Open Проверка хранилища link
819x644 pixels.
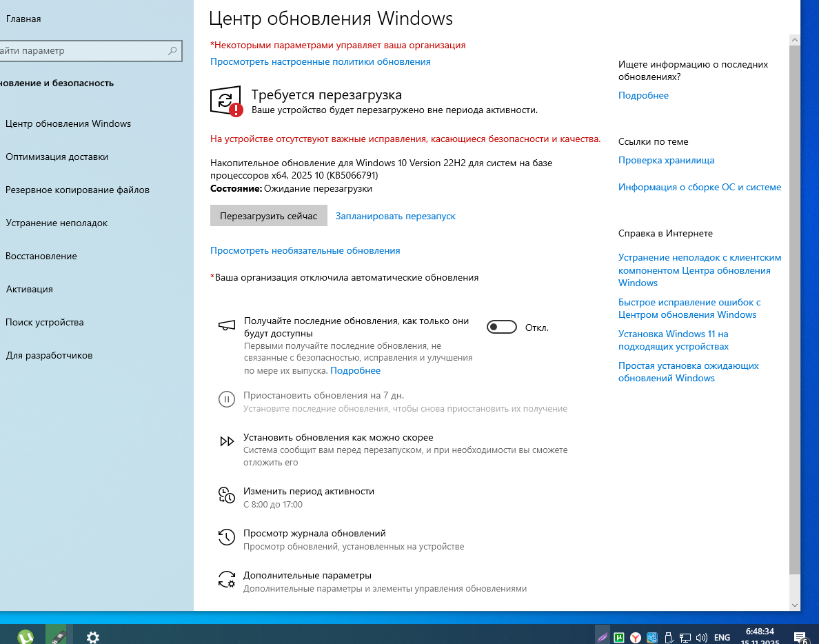tap(666, 161)
